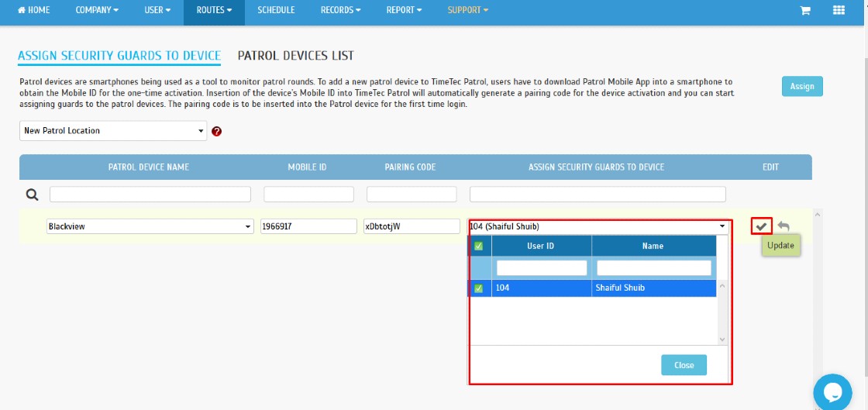Viewport: 868px width, 410px height.
Task: Open the red help question mark icon
Action: tap(216, 131)
